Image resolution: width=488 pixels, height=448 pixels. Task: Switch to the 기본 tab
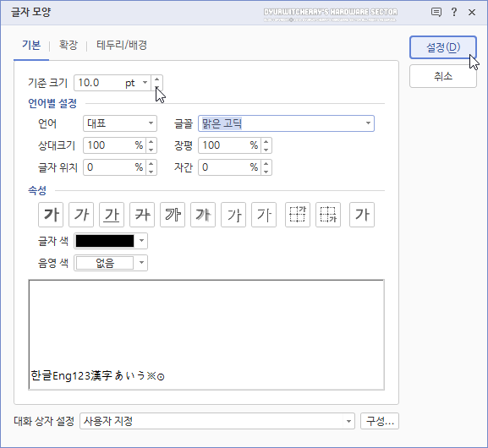(x=31, y=46)
